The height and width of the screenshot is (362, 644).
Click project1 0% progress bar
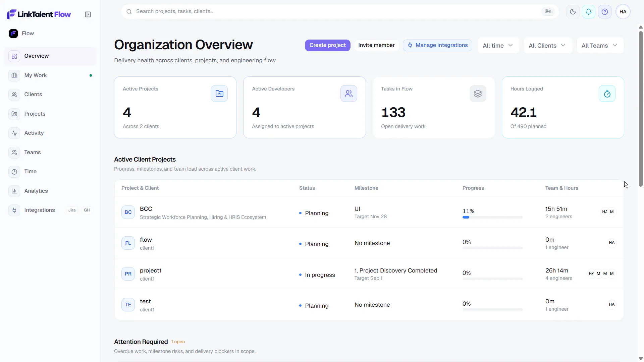492,279
